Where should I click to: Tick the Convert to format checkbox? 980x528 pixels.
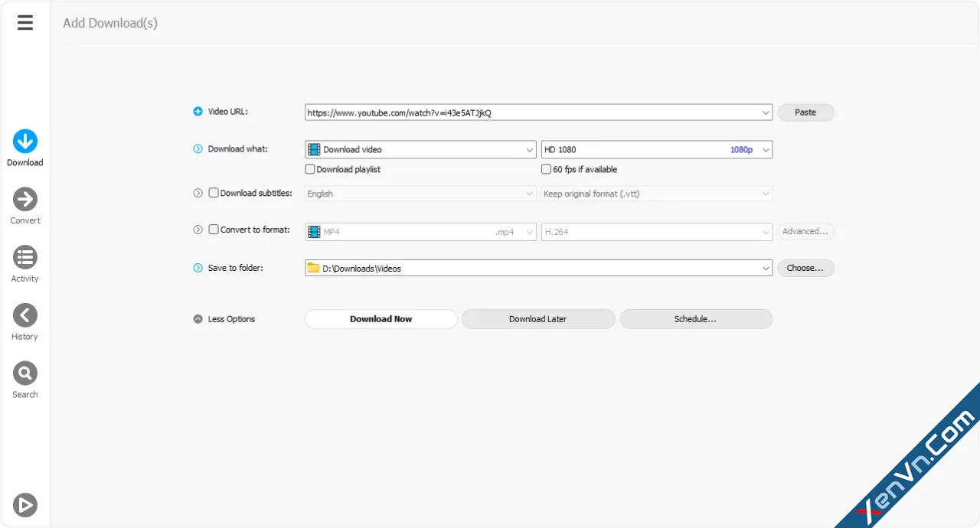pos(214,229)
